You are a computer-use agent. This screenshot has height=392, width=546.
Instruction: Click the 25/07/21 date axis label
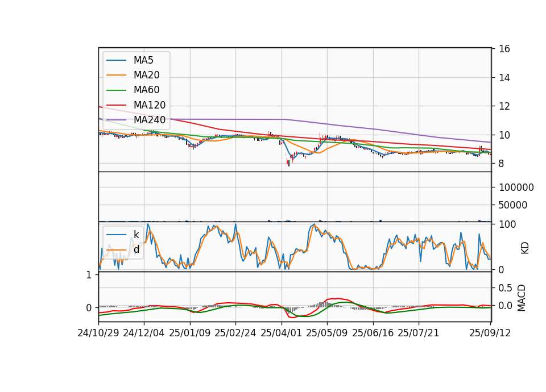419,333
